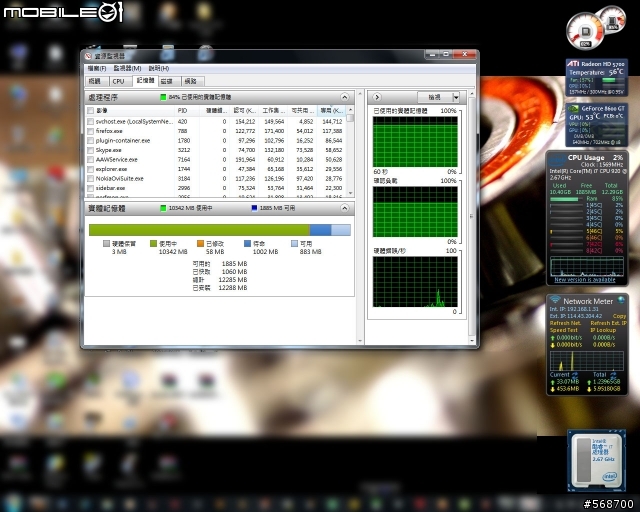Click the globe icon in Network Meter
Image resolution: width=640 pixels, height=512 pixels.
621,300
